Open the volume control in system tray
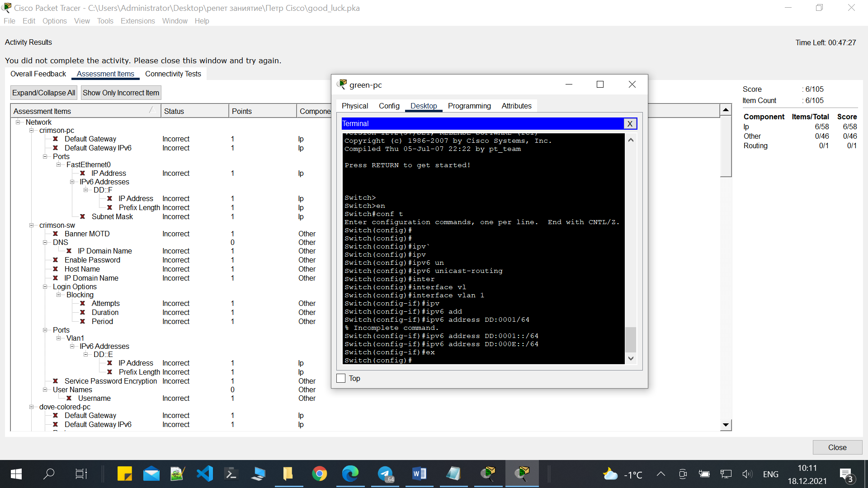 coord(747,474)
